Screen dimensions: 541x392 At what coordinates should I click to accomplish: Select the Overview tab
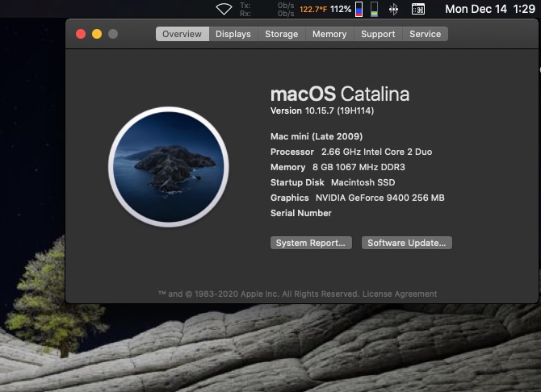click(182, 34)
